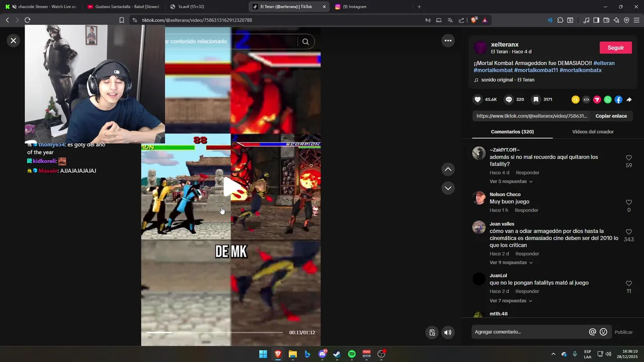
Task: Send to friends with the red paper-plane icon
Action: click(597, 100)
